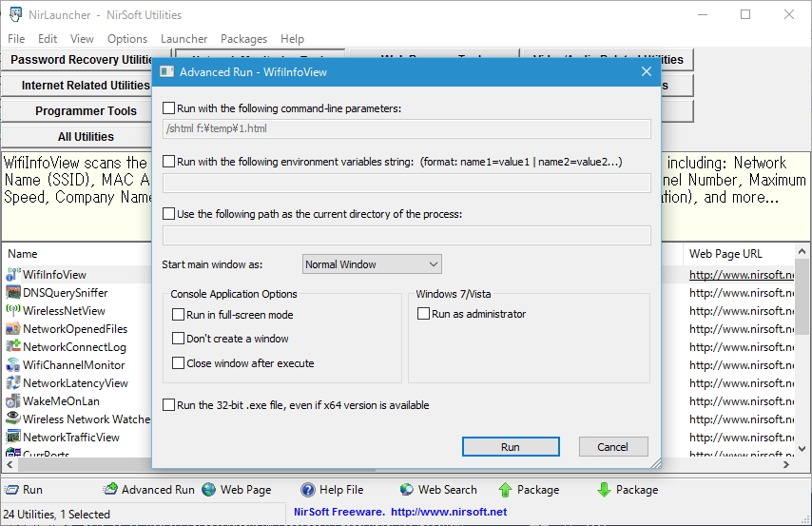The width and height of the screenshot is (812, 526).
Task: Switch to All Utilities group
Action: point(78,136)
